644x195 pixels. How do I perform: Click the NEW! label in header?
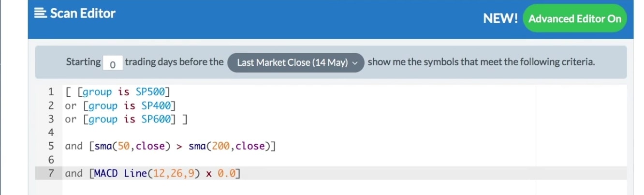[x=500, y=19]
